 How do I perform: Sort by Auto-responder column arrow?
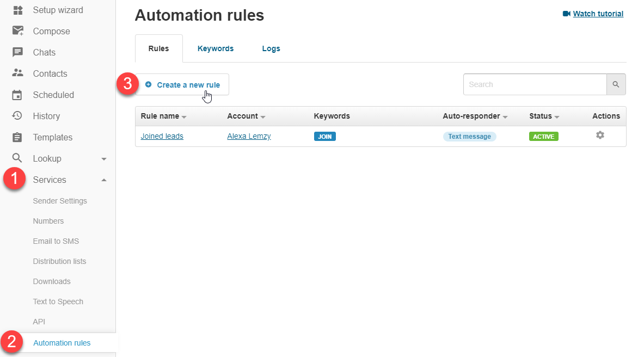click(505, 117)
